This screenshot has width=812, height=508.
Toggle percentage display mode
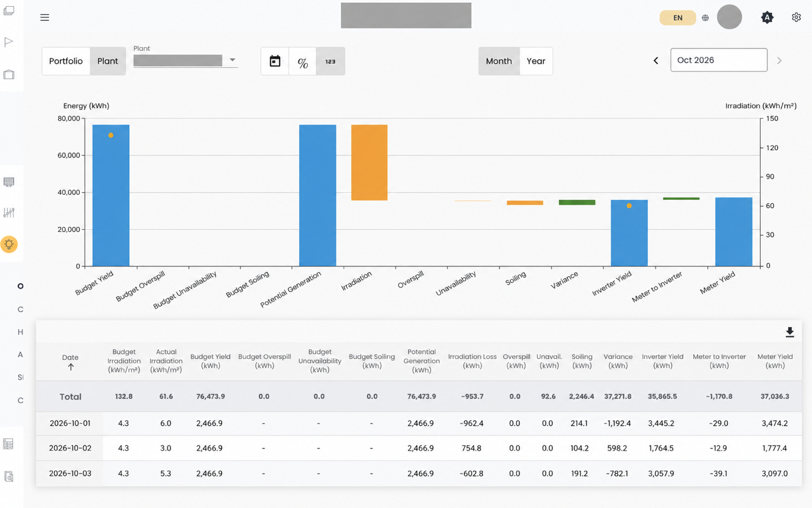pos(303,61)
